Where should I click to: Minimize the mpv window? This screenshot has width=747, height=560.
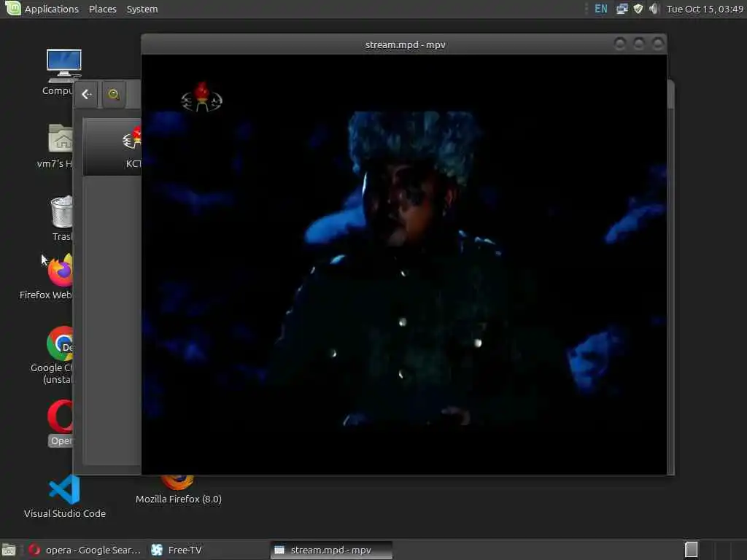(x=620, y=44)
